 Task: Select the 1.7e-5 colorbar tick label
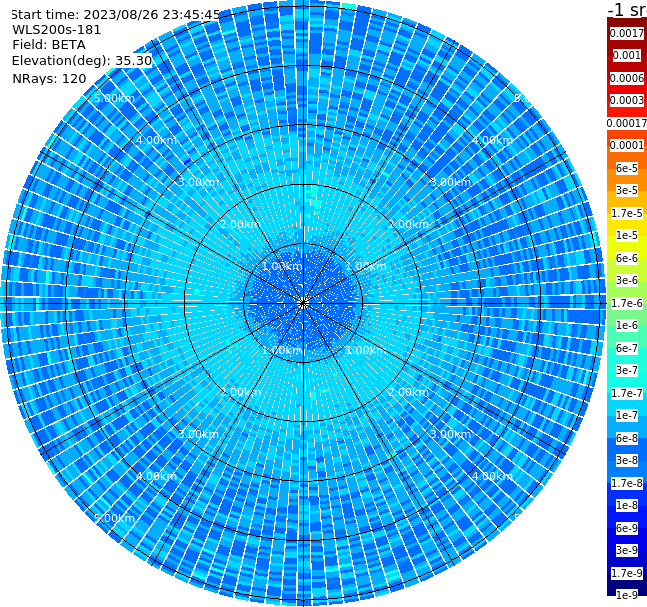[x=627, y=213]
